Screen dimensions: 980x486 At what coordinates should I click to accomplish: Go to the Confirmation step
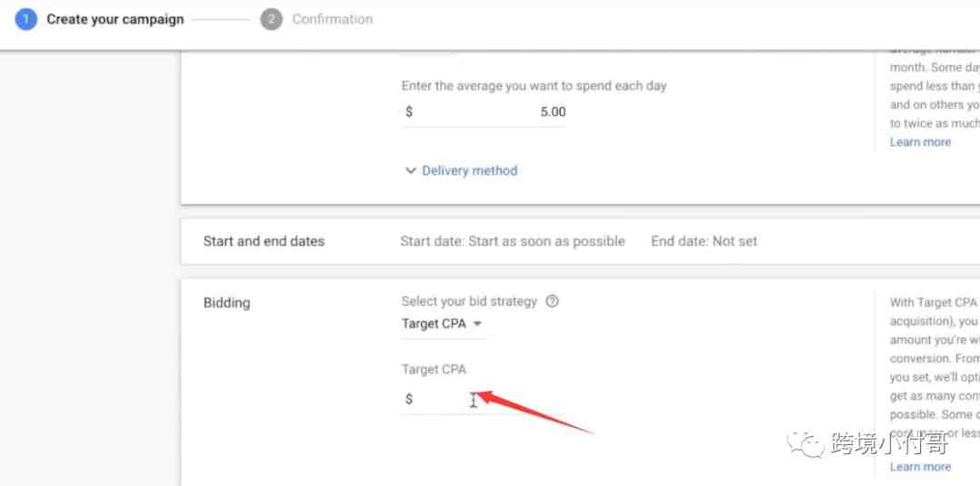pyautogui.click(x=332, y=19)
